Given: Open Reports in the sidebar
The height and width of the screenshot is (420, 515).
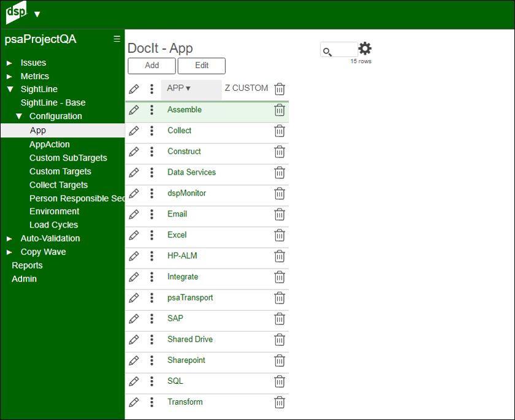Looking at the screenshot, I should point(27,265).
